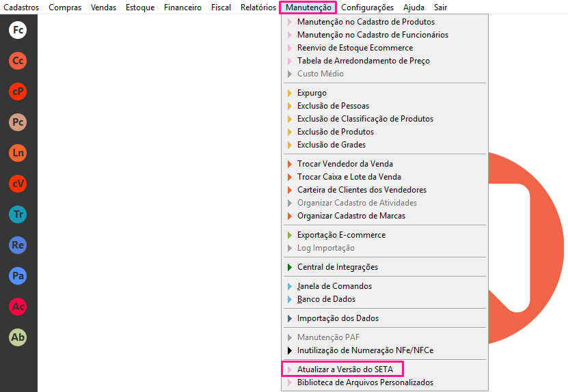Select Exclusão de Classificação de Produtos

(x=385, y=119)
